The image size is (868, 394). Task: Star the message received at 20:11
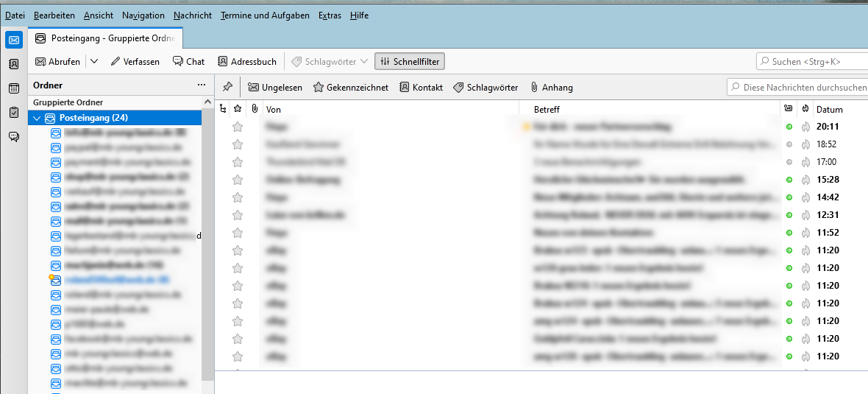[238, 127]
